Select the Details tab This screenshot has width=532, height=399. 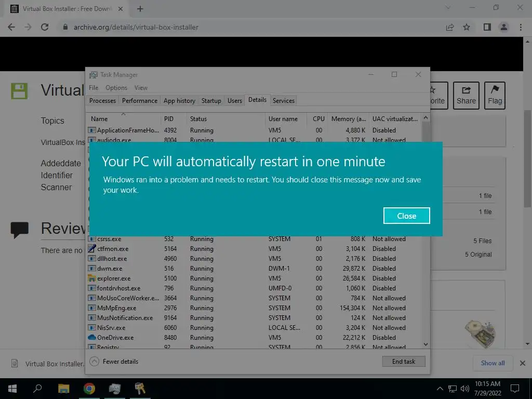click(x=257, y=100)
